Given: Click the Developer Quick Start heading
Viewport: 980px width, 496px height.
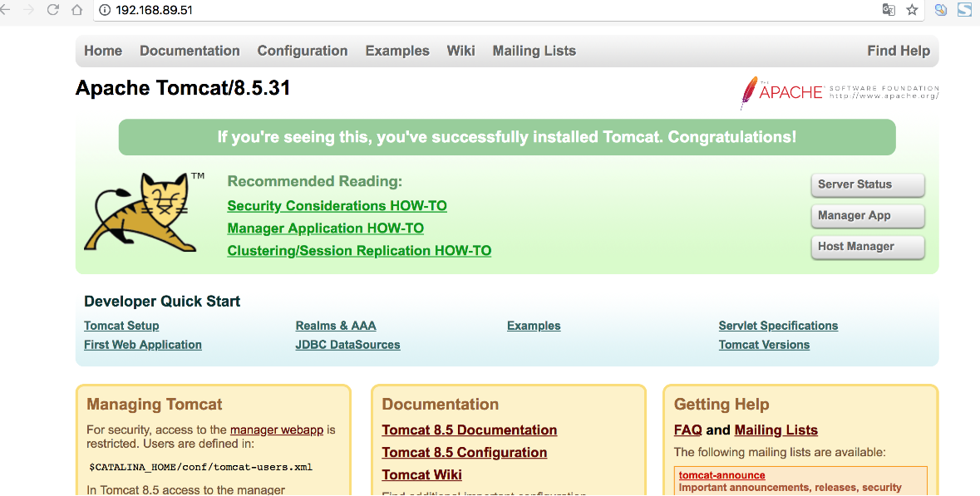Looking at the screenshot, I should click(162, 301).
